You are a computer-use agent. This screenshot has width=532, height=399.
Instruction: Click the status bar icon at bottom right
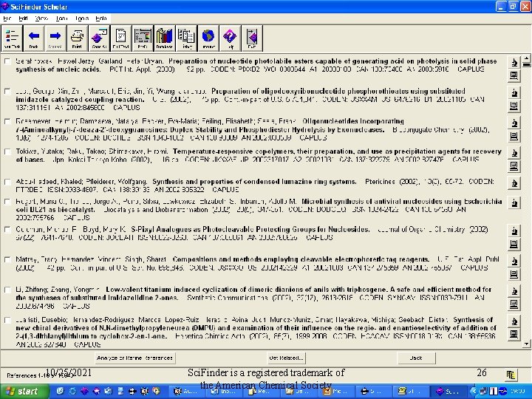(x=511, y=375)
